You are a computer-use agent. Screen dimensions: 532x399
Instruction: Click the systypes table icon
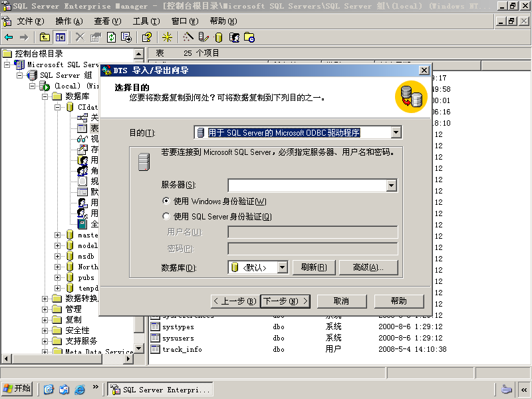tap(156, 327)
